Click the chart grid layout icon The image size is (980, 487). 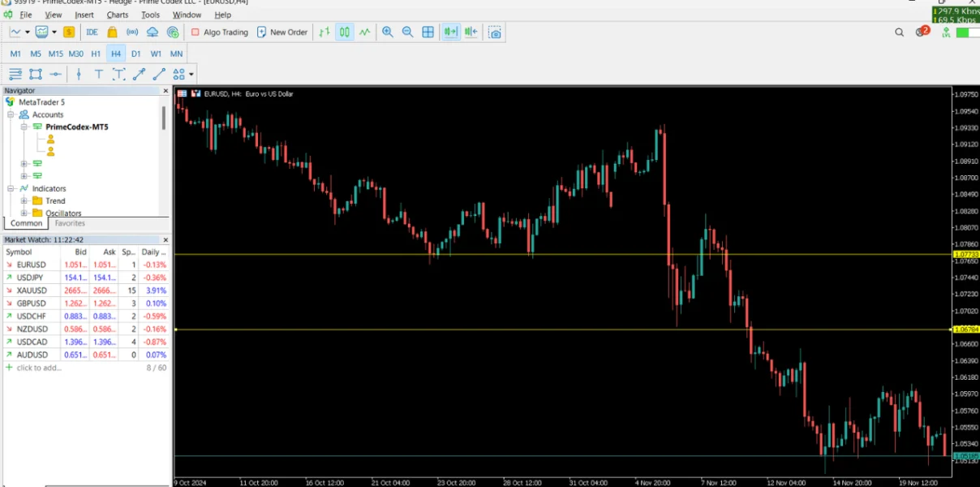428,32
